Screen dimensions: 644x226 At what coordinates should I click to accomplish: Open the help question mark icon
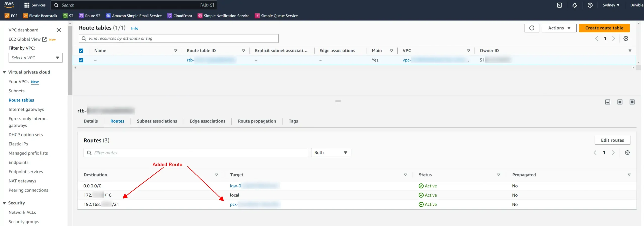(x=590, y=5)
